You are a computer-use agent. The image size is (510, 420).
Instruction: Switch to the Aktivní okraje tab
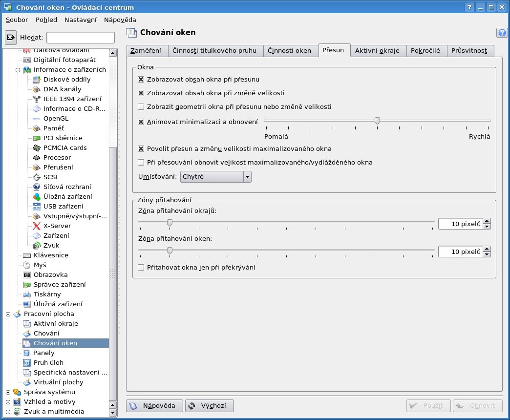tap(377, 51)
